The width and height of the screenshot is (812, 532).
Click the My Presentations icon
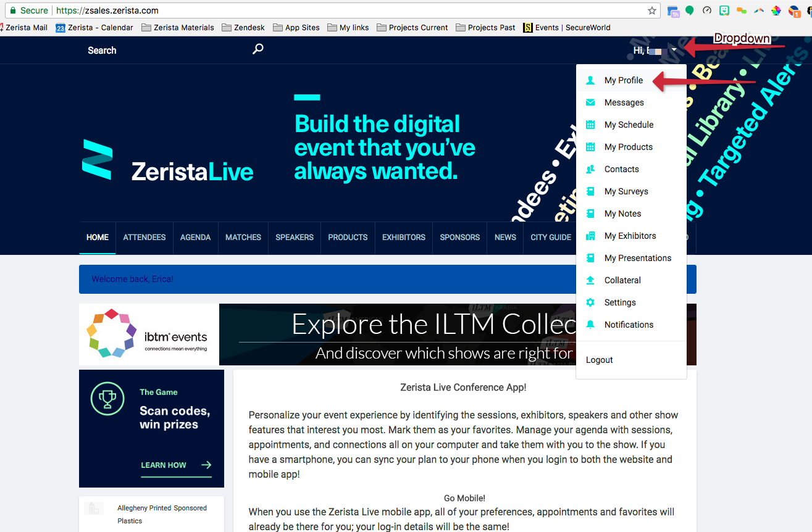(590, 258)
